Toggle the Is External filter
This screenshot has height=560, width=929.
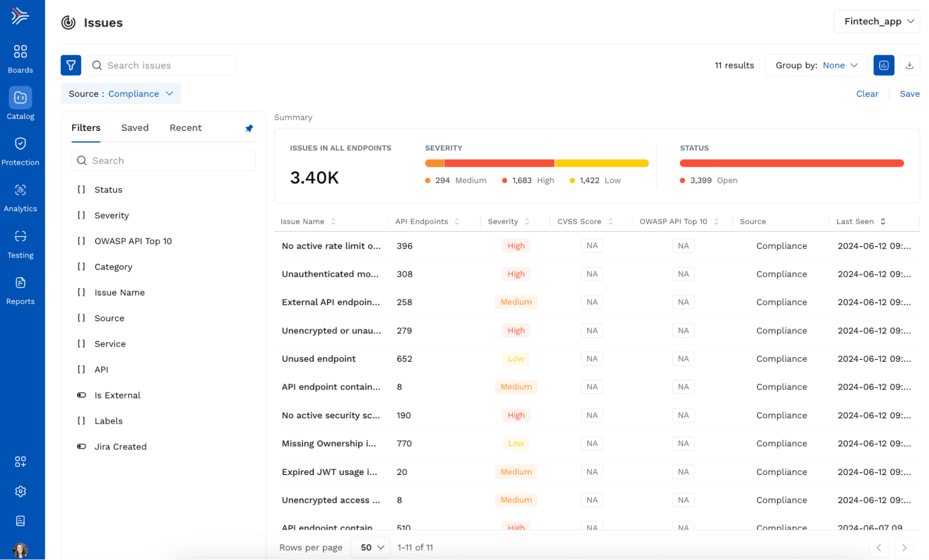click(81, 395)
